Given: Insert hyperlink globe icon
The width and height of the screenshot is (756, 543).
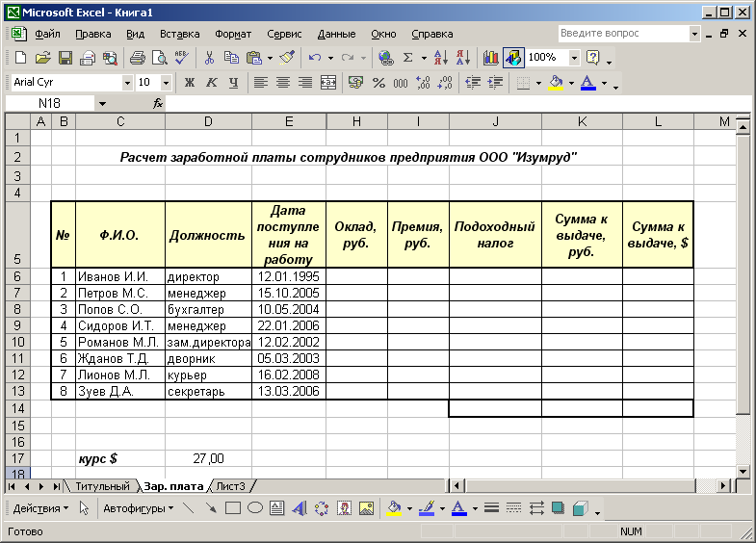Looking at the screenshot, I should (x=386, y=58).
